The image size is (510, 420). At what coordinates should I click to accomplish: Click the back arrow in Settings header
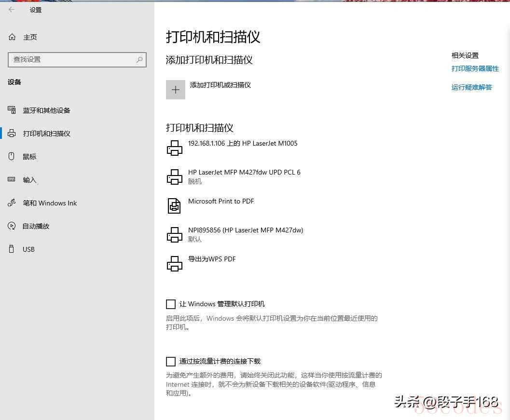tap(12, 10)
